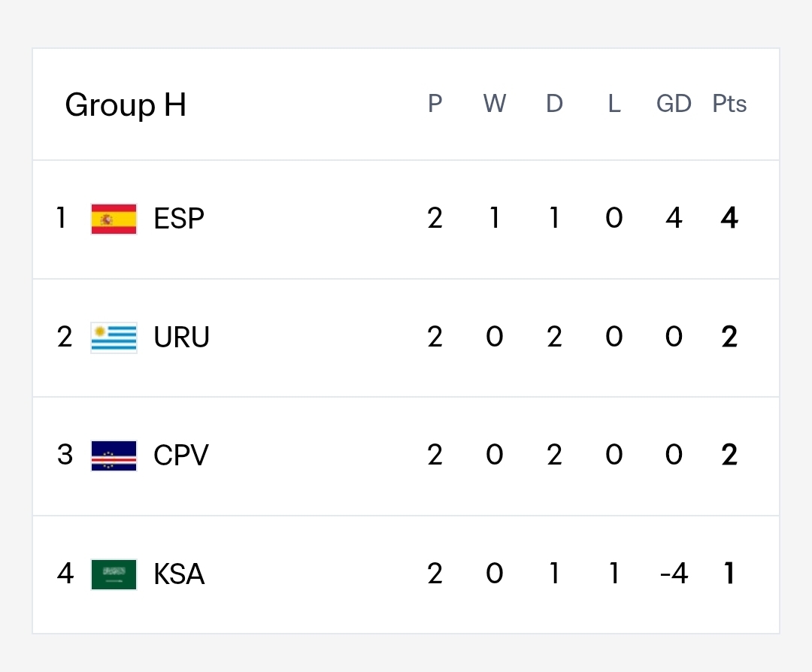The image size is (812, 672).
Task: Click KSA's goal difference -4
Action: [x=674, y=574]
